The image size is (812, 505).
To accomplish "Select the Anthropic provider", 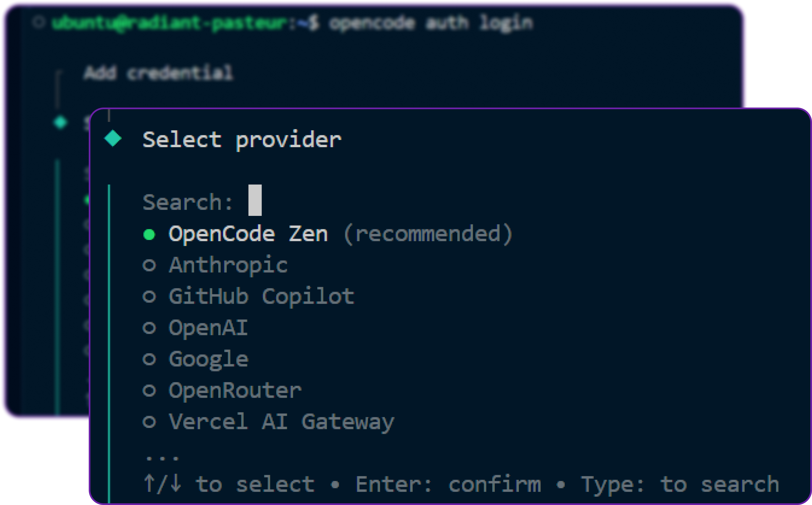I will tap(228, 264).
